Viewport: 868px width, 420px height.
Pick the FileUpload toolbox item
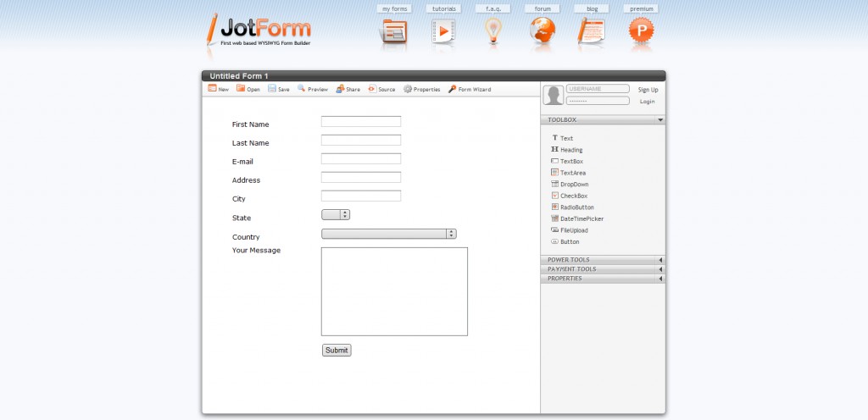(573, 230)
